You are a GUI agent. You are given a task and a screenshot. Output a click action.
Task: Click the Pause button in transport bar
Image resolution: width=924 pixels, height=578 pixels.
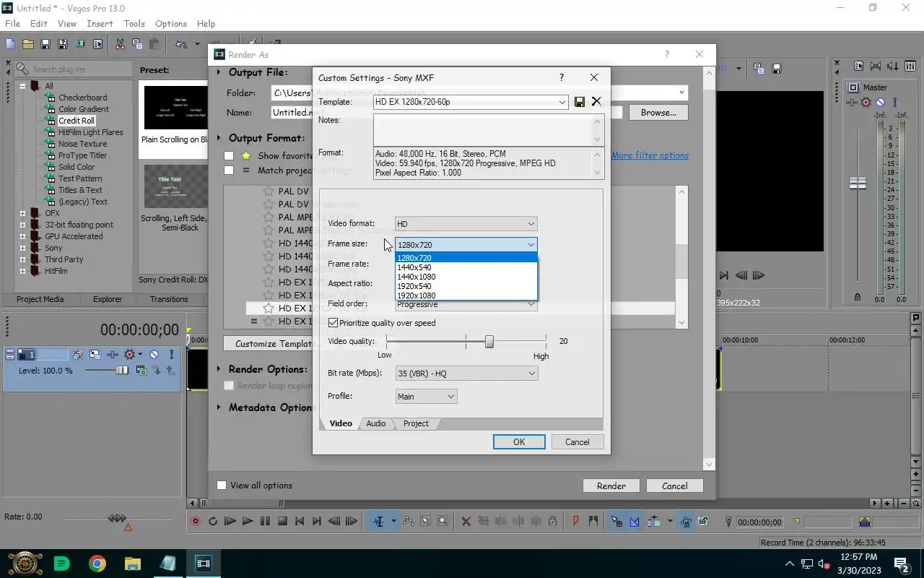tap(265, 521)
